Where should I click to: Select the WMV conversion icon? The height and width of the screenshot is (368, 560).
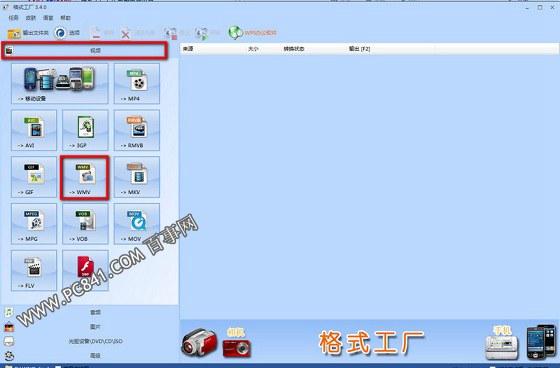coord(85,177)
